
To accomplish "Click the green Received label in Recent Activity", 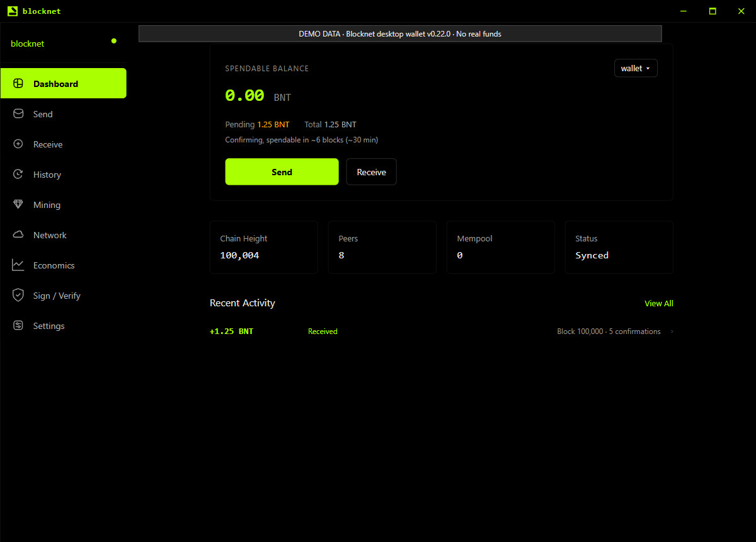I will (323, 332).
